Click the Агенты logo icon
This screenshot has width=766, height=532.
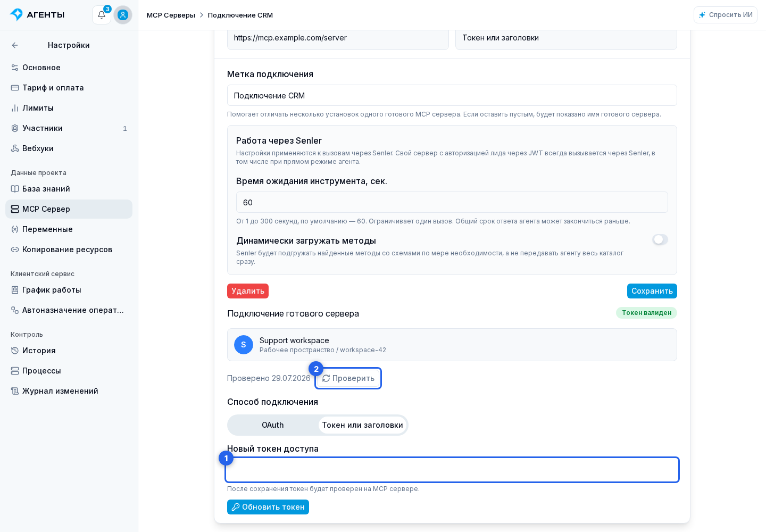point(16,14)
